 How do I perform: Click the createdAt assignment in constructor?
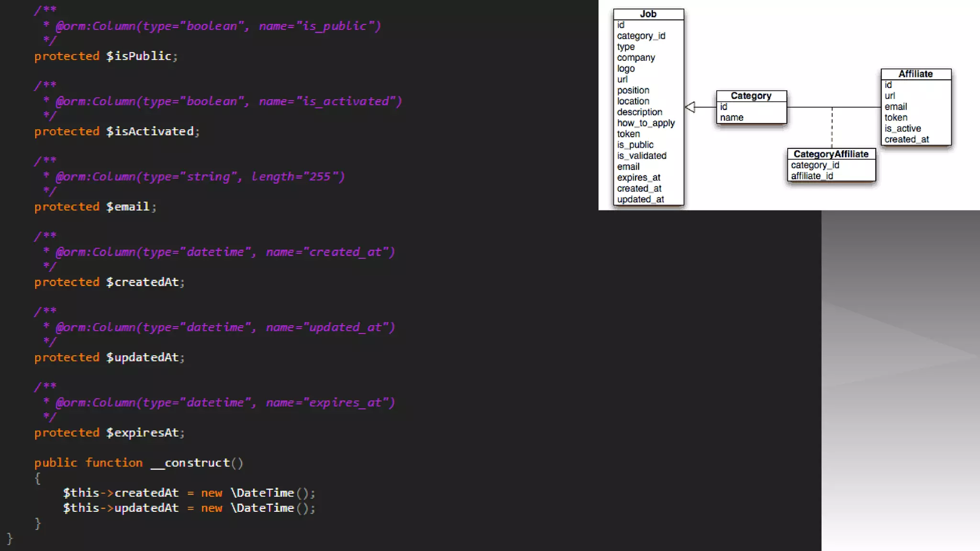click(x=189, y=493)
